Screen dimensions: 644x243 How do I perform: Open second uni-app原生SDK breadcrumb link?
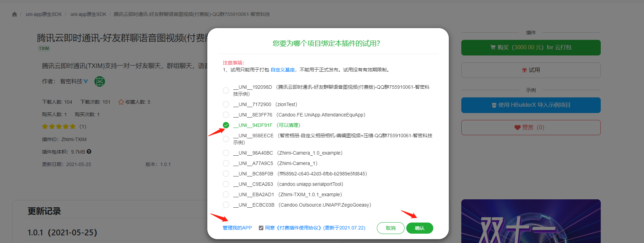click(x=89, y=14)
